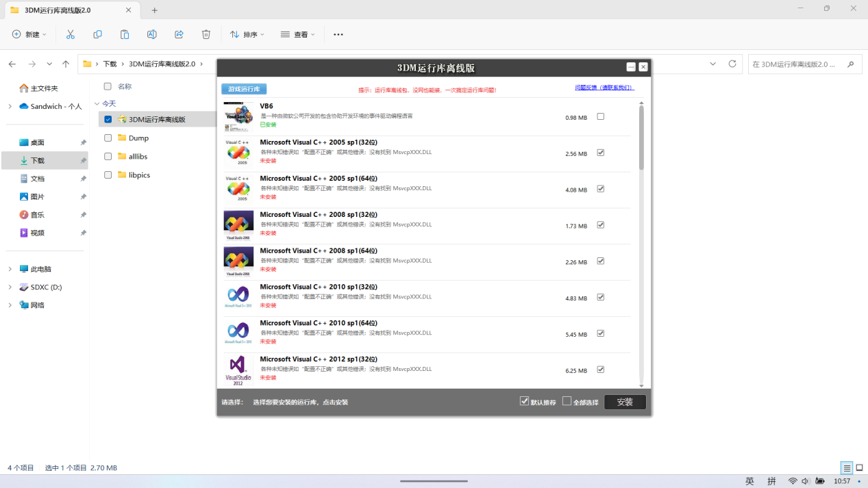Uncheck Visual C++ 2005 sp1(32位) checkbox
The height and width of the screenshot is (488, 868).
(x=601, y=153)
